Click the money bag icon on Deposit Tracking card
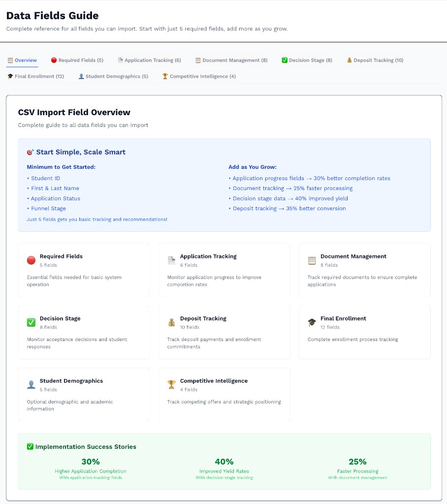Viewport: 447px width, 504px height. pyautogui.click(x=171, y=322)
